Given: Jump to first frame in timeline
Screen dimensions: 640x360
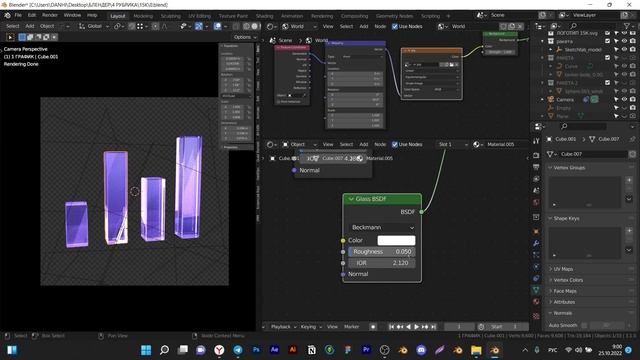Looking at the screenshot, I should coord(391,327).
